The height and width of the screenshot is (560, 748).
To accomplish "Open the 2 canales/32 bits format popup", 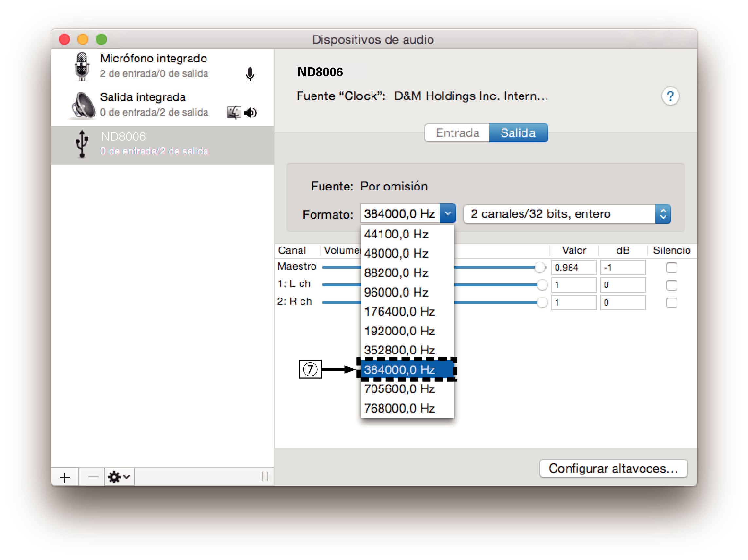I will coord(567,214).
